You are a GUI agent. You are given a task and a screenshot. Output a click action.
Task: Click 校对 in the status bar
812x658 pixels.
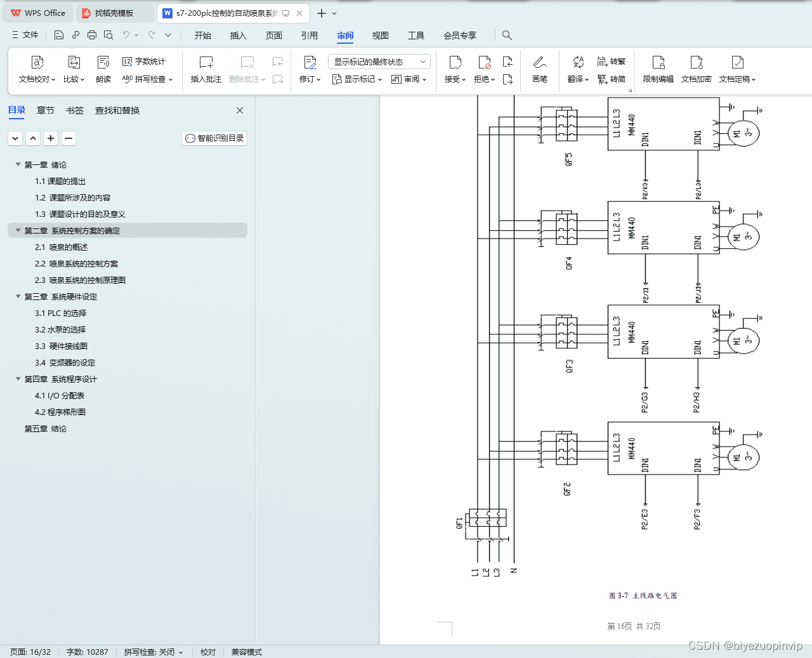(x=208, y=652)
